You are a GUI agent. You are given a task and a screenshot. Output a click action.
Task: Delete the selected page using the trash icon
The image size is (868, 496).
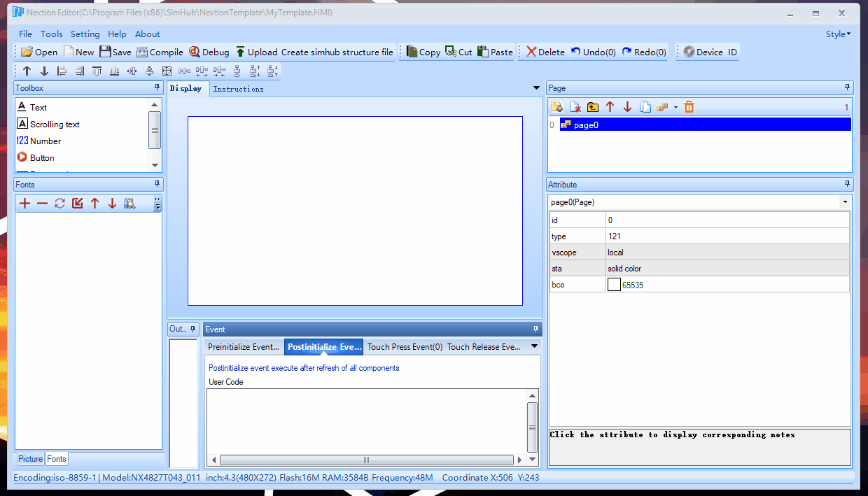[x=688, y=106]
